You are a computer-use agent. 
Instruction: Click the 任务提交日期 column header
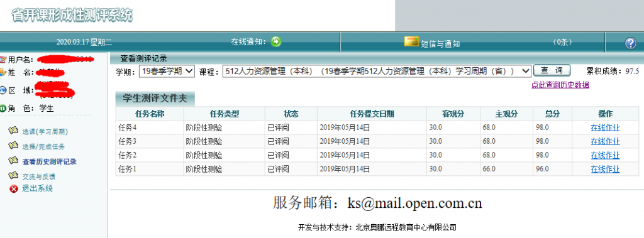(x=372, y=114)
